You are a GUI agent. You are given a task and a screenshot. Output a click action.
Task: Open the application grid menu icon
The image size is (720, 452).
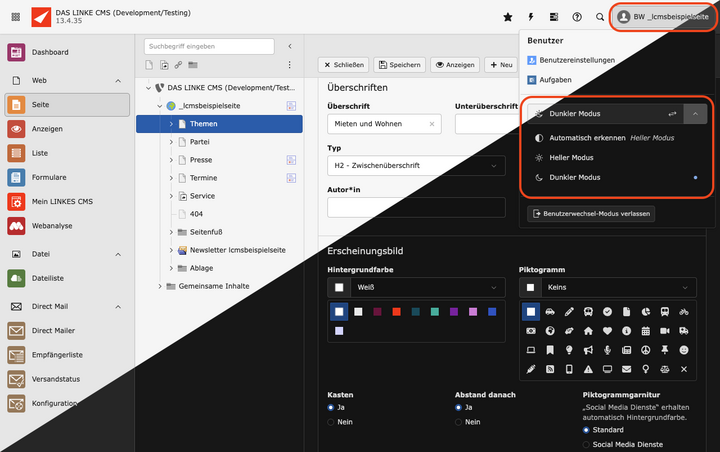[x=16, y=17]
